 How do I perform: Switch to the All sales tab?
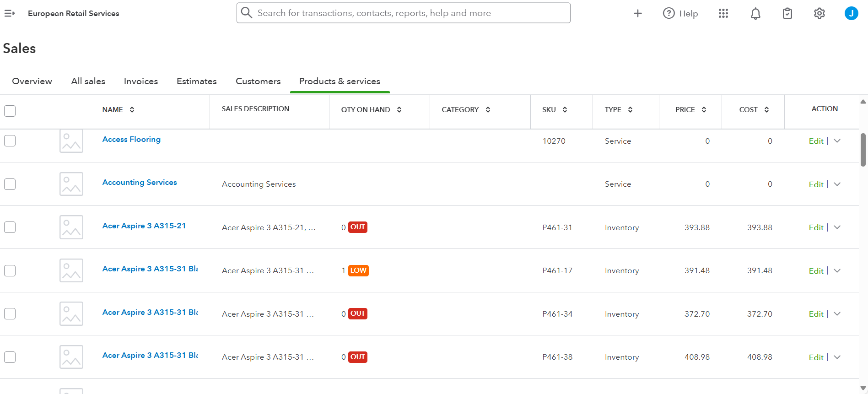click(88, 81)
